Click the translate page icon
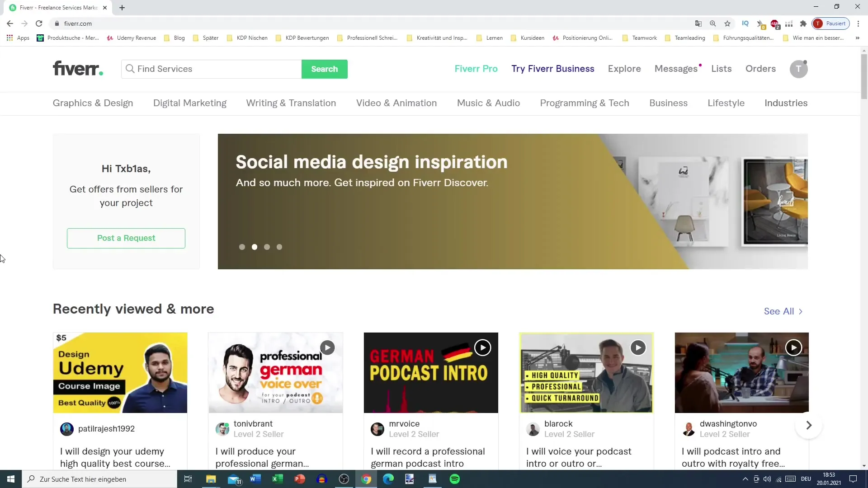This screenshot has height=488, width=868. click(x=698, y=23)
